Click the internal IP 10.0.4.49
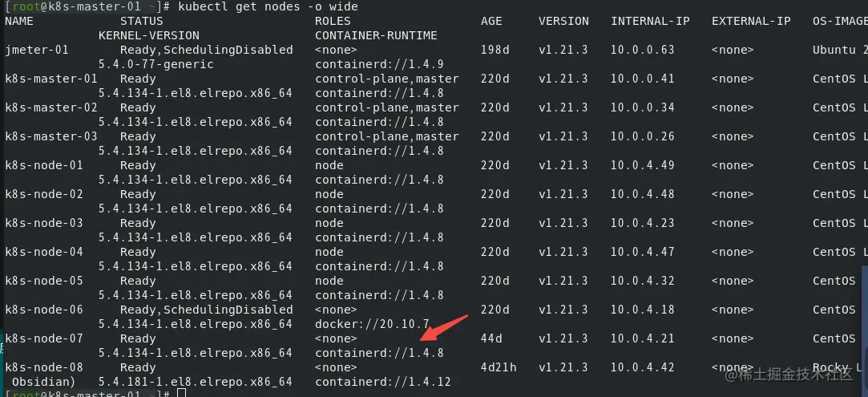 pyautogui.click(x=643, y=165)
